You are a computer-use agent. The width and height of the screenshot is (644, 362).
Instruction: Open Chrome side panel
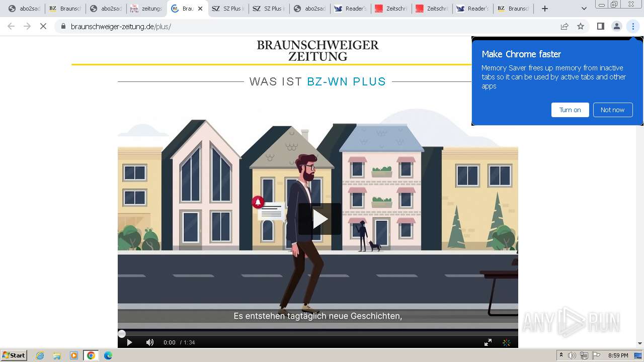tap(600, 26)
